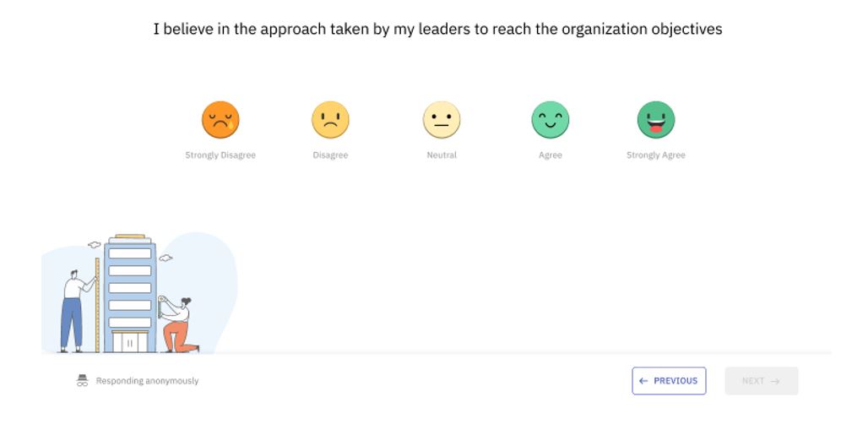Click the incognito anonymous icon

(83, 381)
